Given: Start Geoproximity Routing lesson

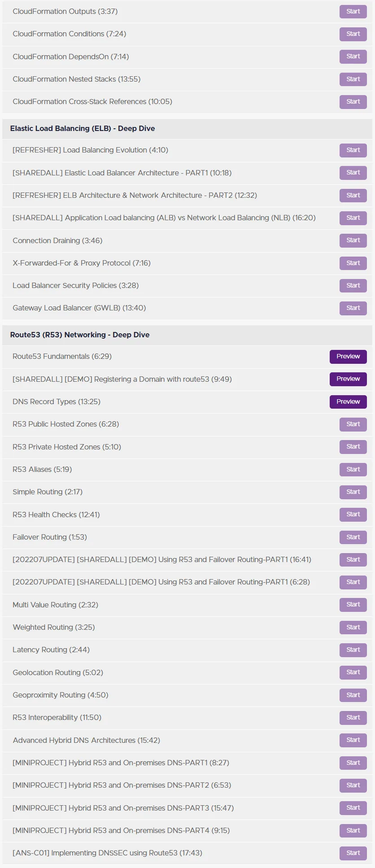Looking at the screenshot, I should (353, 695).
